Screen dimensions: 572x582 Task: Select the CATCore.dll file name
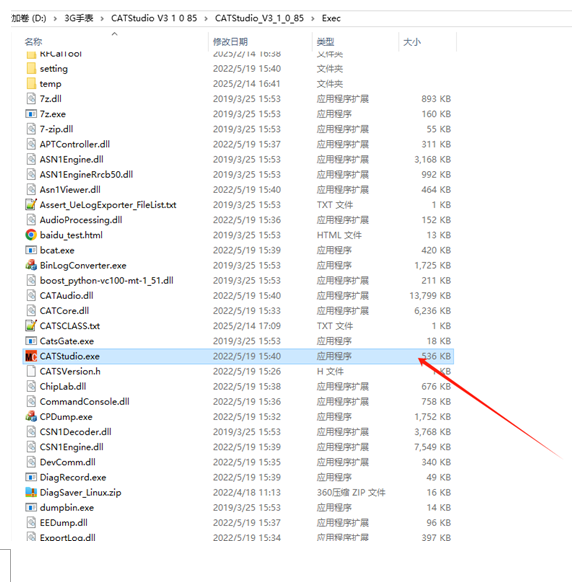(64, 311)
